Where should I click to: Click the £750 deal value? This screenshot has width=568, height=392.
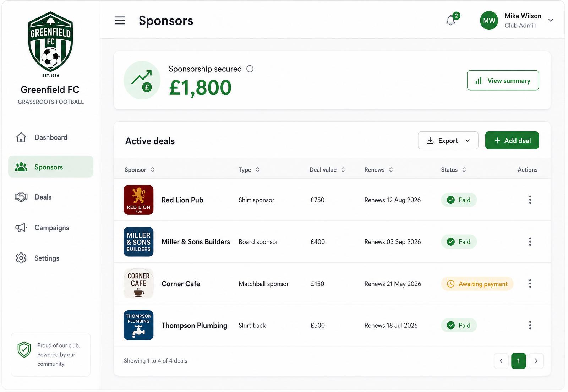point(317,200)
